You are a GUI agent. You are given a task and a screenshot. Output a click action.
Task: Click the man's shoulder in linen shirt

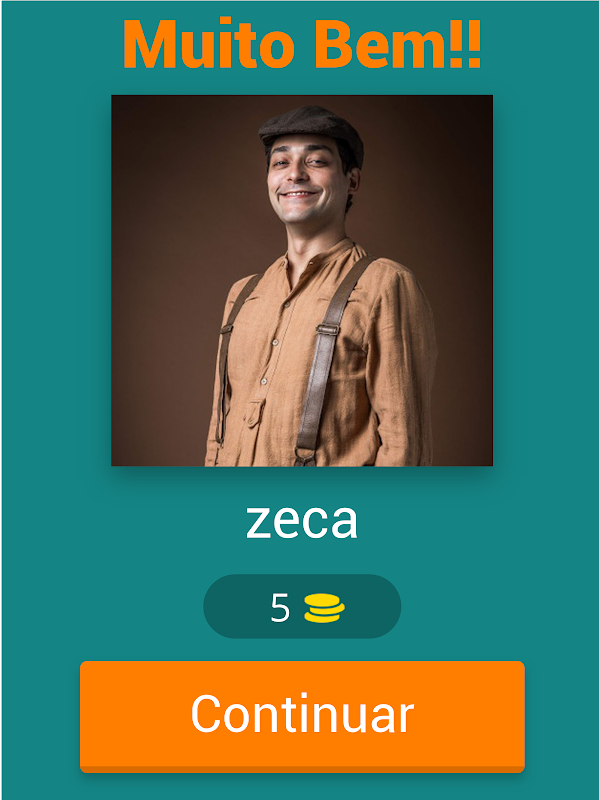(x=395, y=278)
